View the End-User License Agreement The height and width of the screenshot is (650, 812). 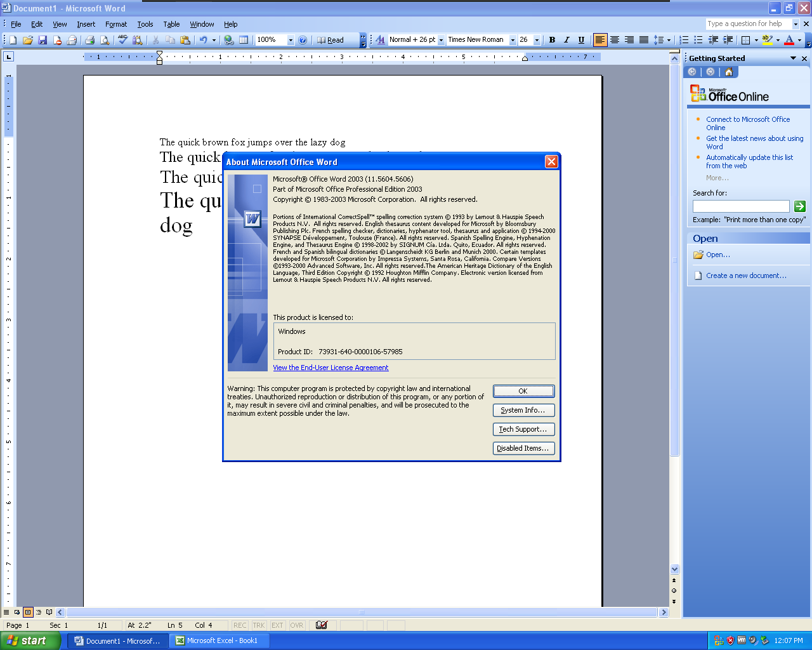331,368
